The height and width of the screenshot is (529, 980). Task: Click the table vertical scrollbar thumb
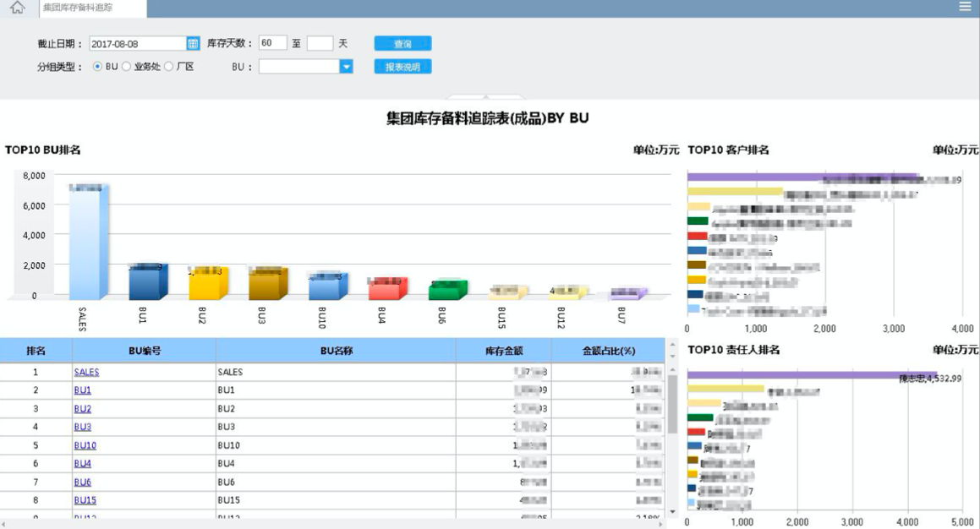pos(672,404)
